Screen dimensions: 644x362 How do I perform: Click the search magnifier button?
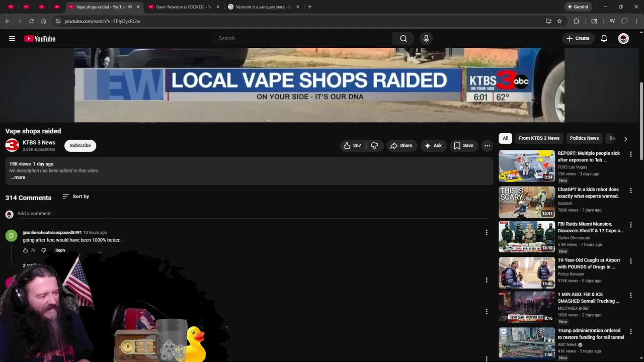pos(404,39)
